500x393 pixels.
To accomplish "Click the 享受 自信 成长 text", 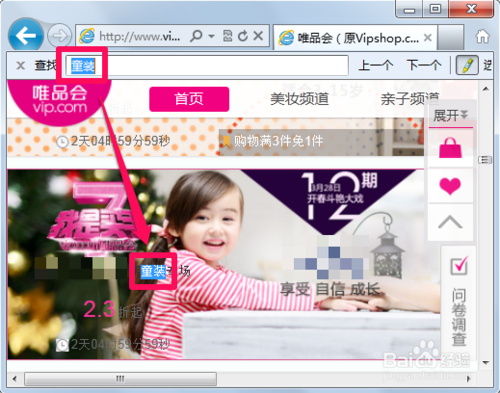I will pyautogui.click(x=330, y=289).
